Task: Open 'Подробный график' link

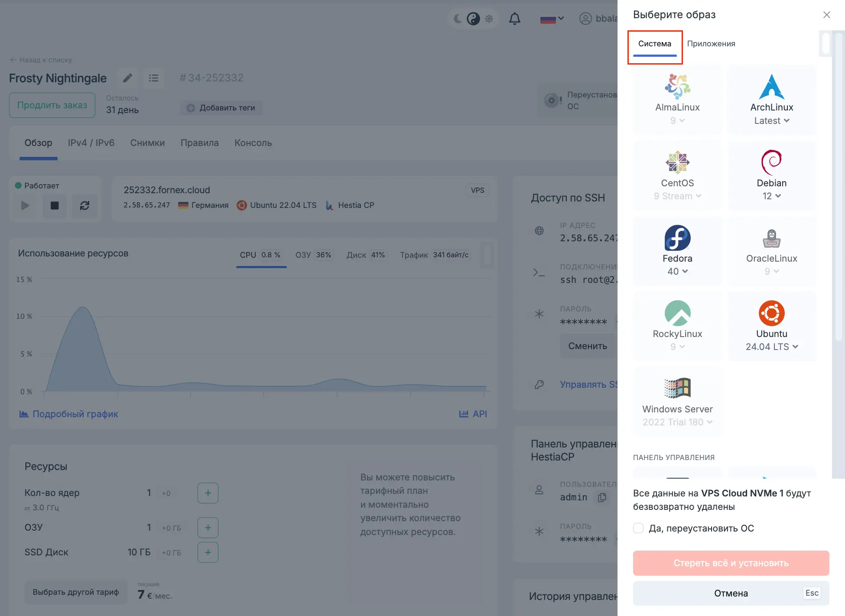Action: click(69, 414)
